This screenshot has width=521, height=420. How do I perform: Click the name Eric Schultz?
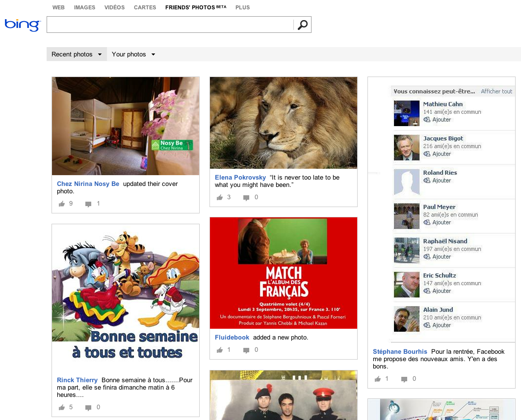point(440,275)
